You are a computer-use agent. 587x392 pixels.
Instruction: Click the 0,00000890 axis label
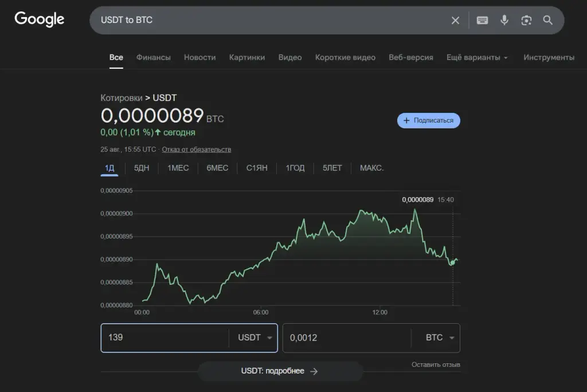point(116,260)
